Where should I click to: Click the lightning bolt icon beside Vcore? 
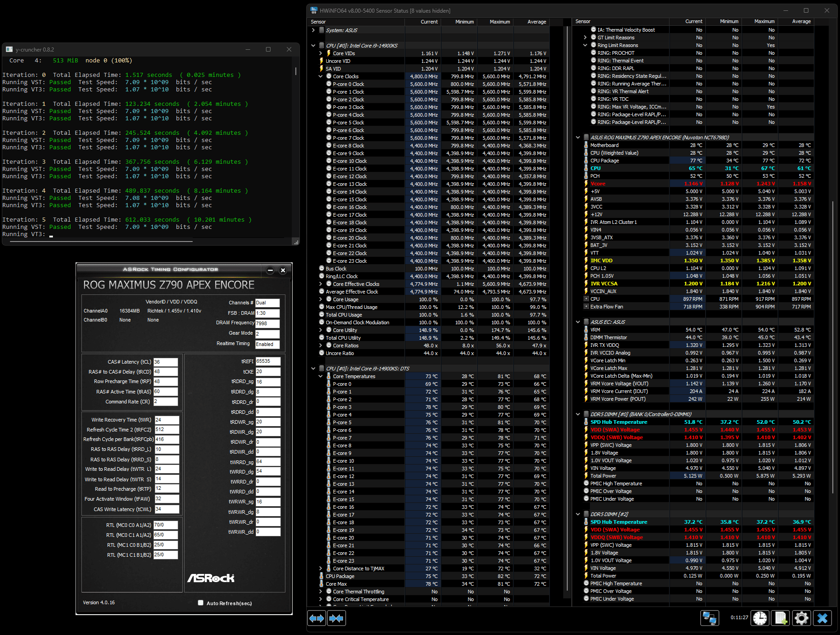coord(586,184)
